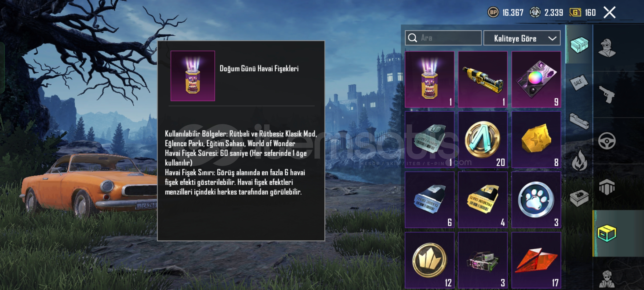Screen dimensions: 644x290
Task: Open the crate category tab in sidebar
Action: coord(579,45)
